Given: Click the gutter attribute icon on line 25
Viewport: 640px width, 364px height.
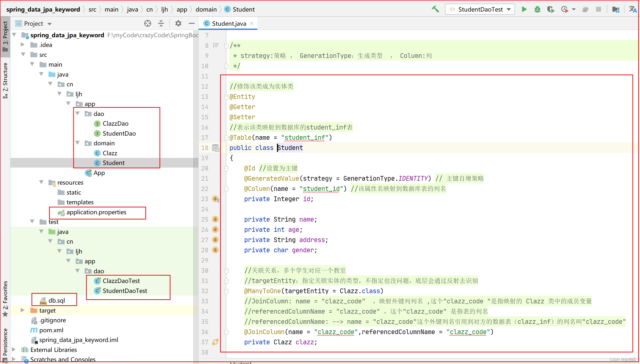Looking at the screenshot, I should pos(215,219).
